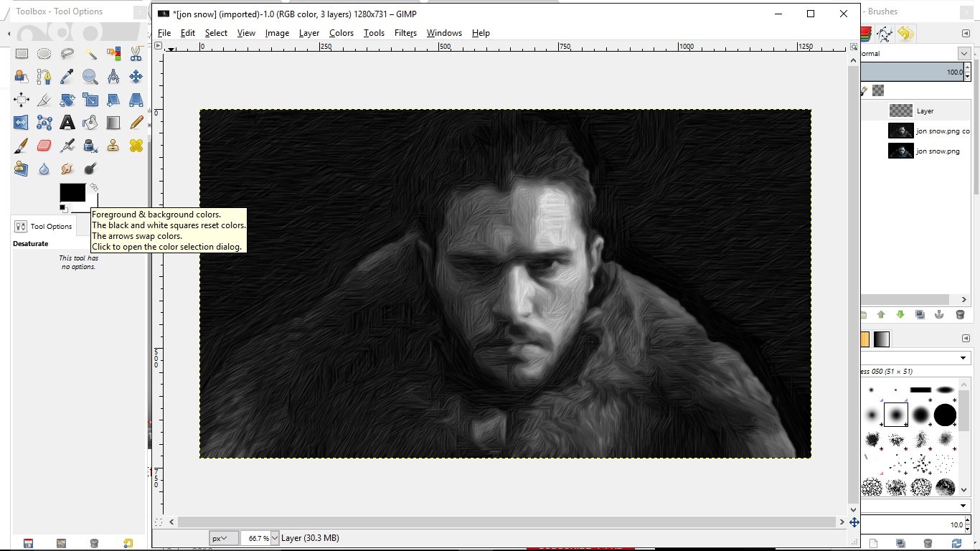This screenshot has height=551, width=980.
Task: Select the Heal tool bandage icon
Action: tap(136, 146)
